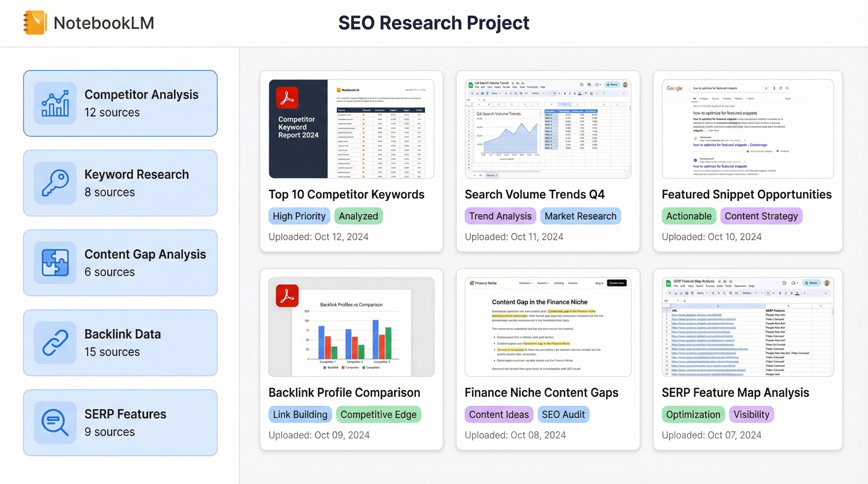Viewport: 868px width, 484px height.
Task: Open the SERP Features category
Action: tap(120, 423)
